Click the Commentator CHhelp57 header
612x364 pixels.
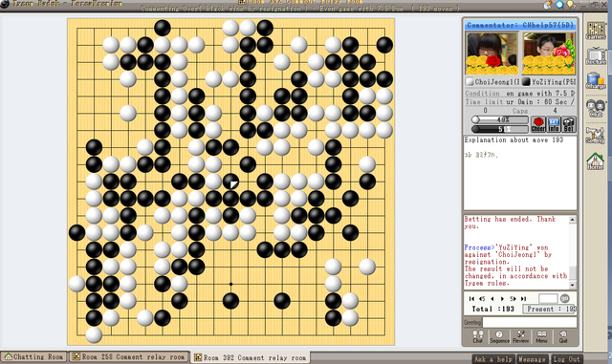520,25
